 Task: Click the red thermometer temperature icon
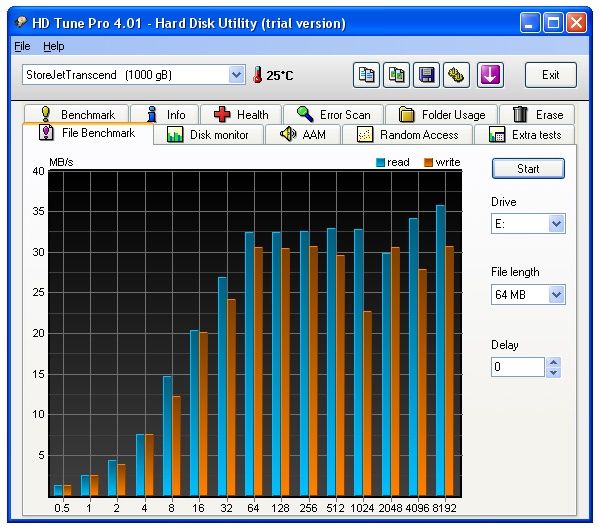click(258, 75)
